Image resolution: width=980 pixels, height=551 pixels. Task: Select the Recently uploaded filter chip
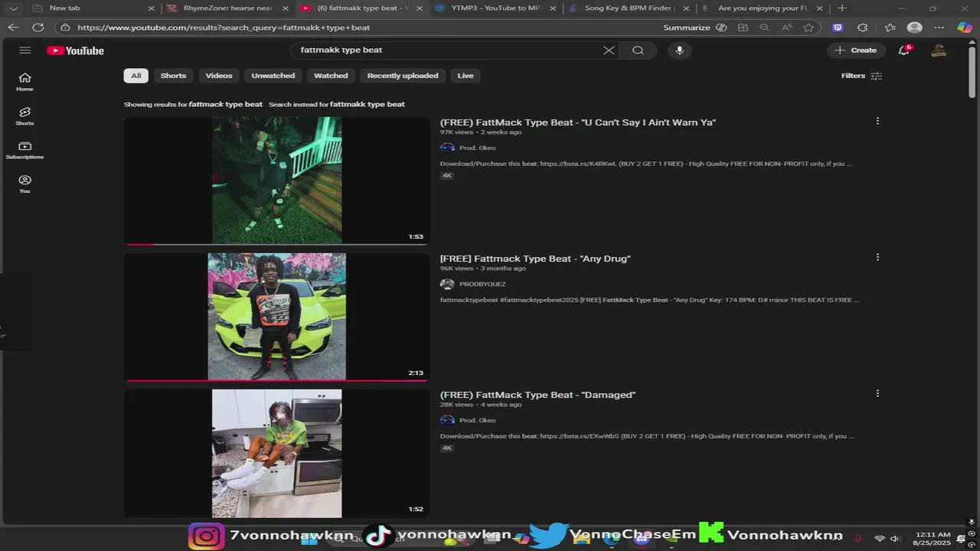click(x=403, y=76)
